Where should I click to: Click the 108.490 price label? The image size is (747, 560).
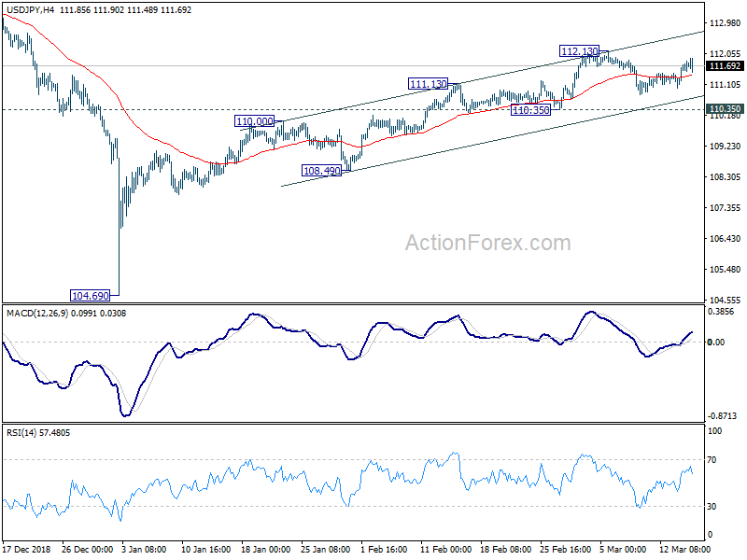click(x=321, y=171)
